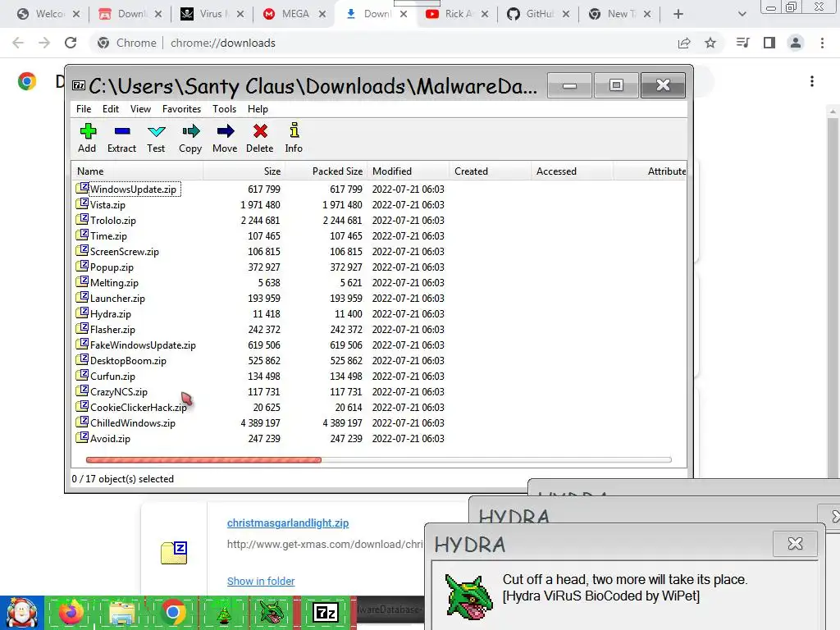
Task: Select Popup.zip entry
Action: 112,267
